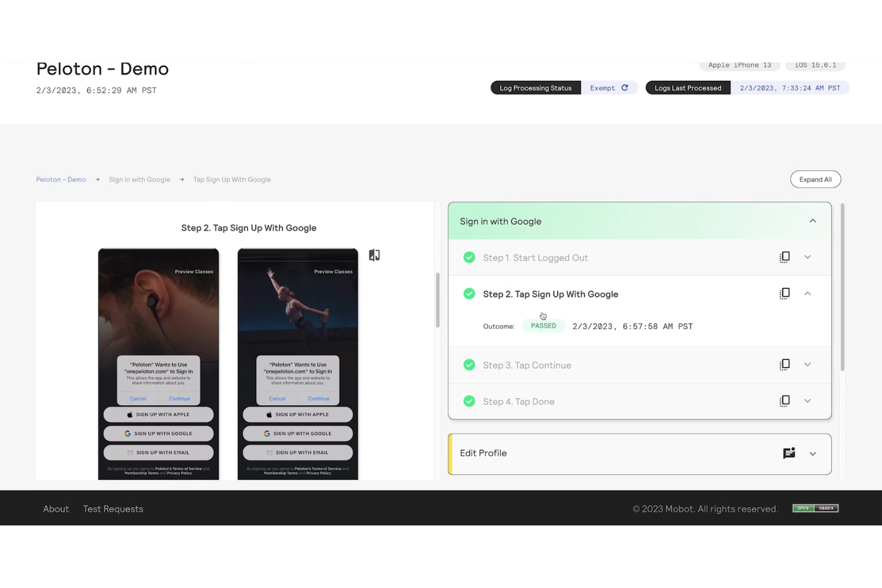
Task: Click the IPv6 Ready badge in the footer
Action: pos(815,508)
